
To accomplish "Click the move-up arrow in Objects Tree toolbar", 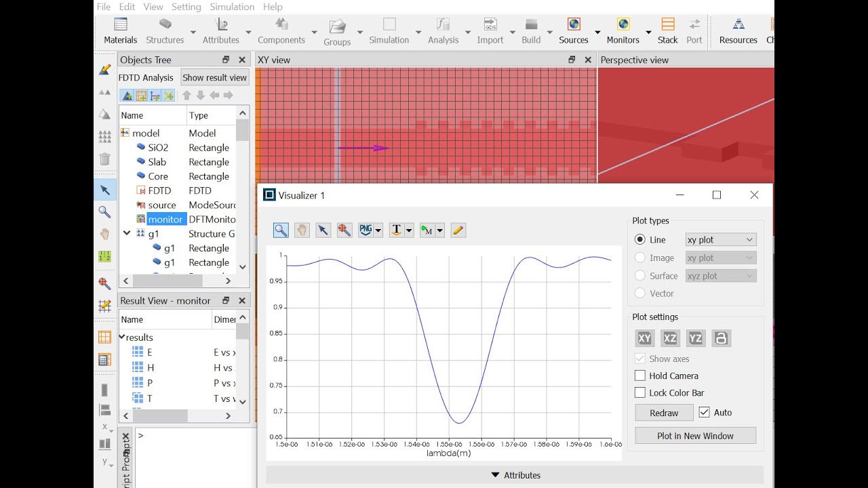I will click(186, 96).
